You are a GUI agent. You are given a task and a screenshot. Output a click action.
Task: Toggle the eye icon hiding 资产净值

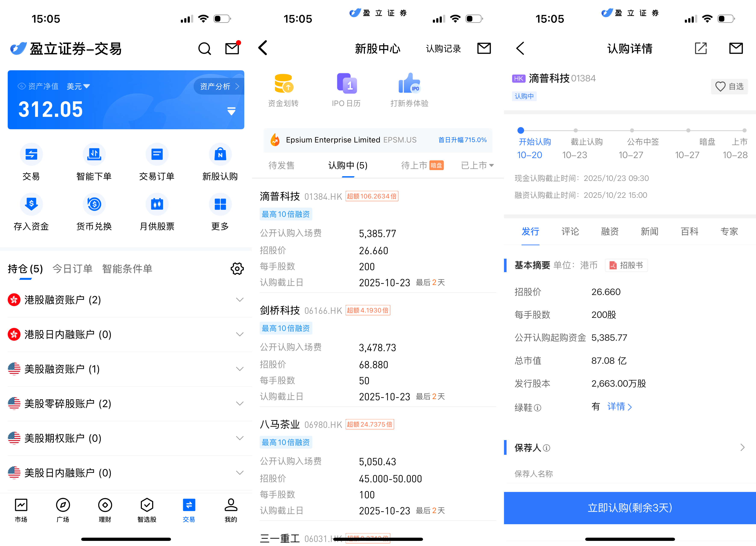coord(22,86)
